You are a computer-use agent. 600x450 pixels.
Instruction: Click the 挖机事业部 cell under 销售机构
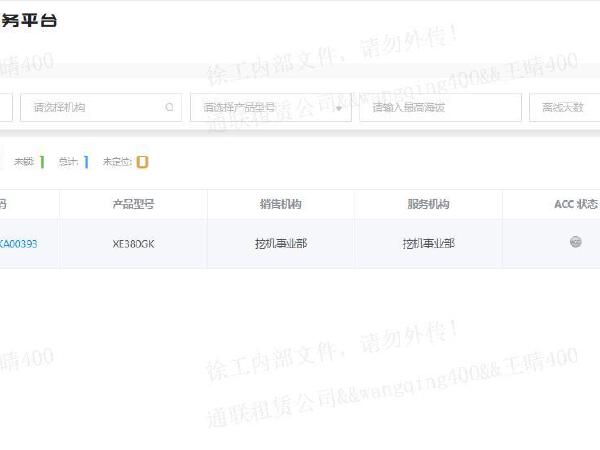pos(281,244)
